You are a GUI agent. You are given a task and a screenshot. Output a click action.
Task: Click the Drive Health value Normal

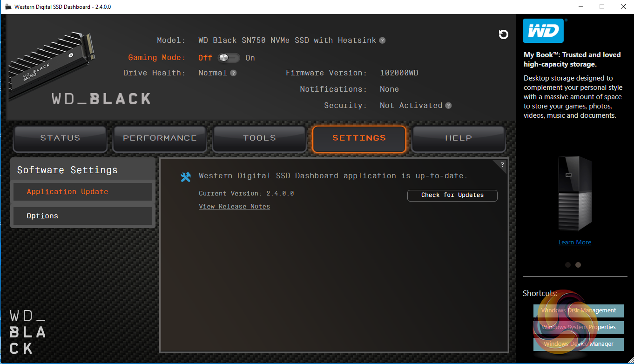[x=213, y=73]
